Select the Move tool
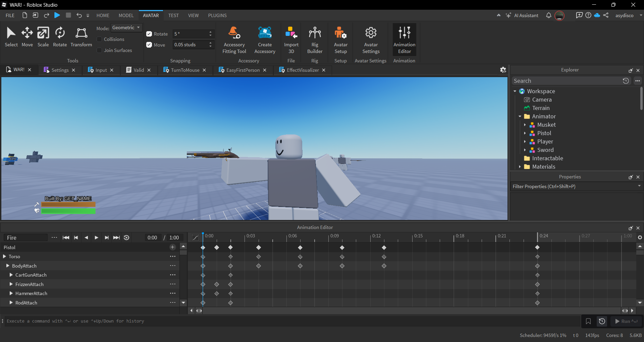This screenshot has height=342, width=644. pyautogui.click(x=27, y=37)
